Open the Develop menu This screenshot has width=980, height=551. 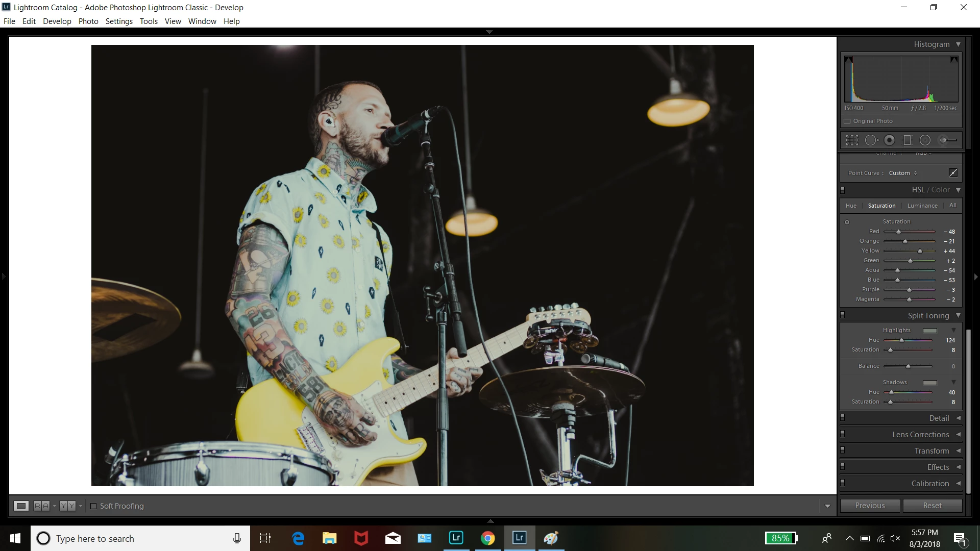point(57,21)
